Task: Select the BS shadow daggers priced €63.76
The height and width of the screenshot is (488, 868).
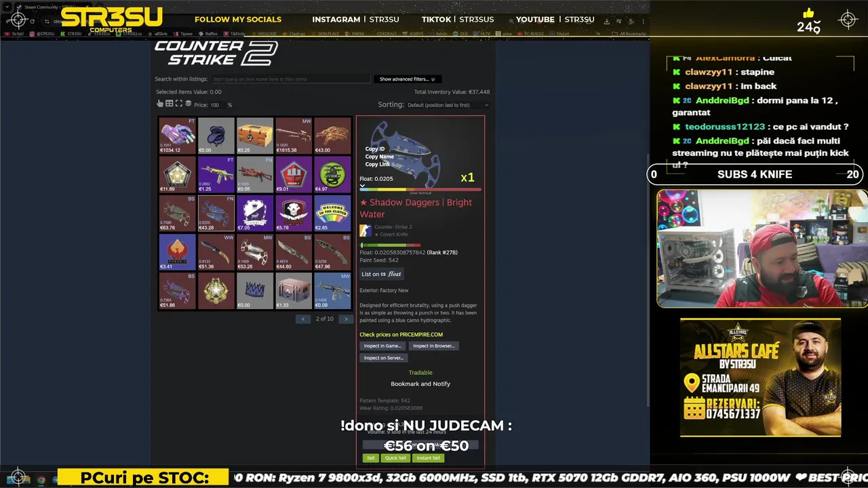Action: (x=177, y=213)
